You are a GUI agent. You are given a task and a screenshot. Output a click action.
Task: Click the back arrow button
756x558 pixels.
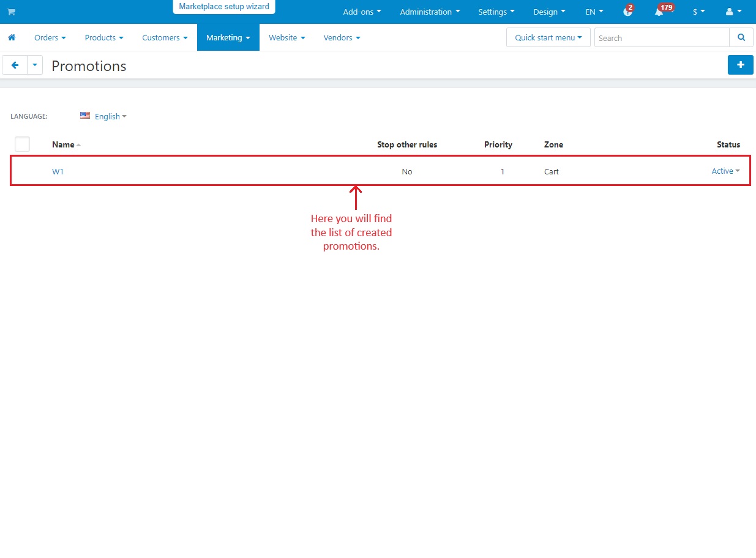(x=15, y=65)
